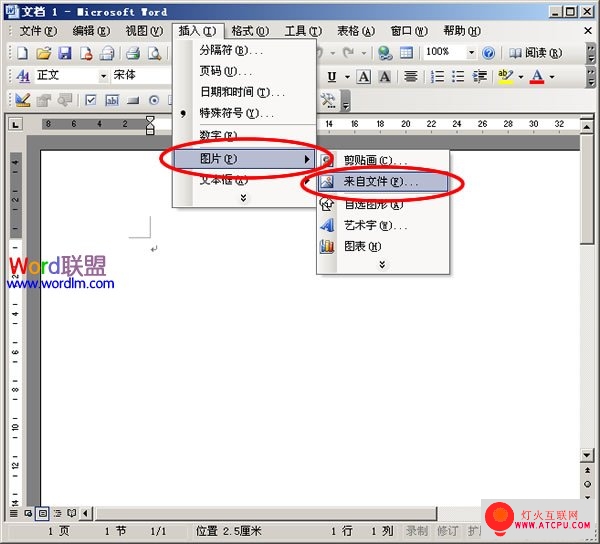Switch to Normal view button
The image size is (600, 544).
[x=14, y=513]
